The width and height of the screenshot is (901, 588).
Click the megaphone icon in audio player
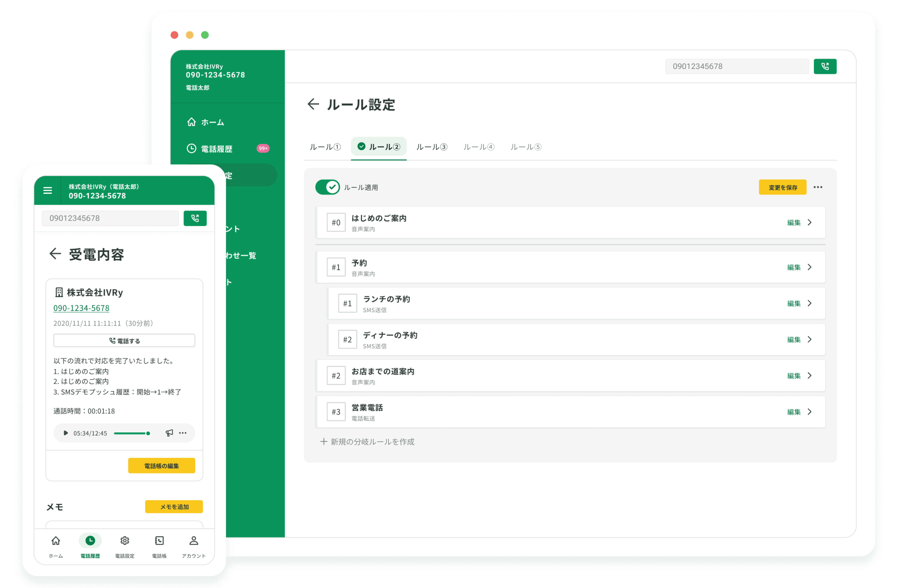169,433
